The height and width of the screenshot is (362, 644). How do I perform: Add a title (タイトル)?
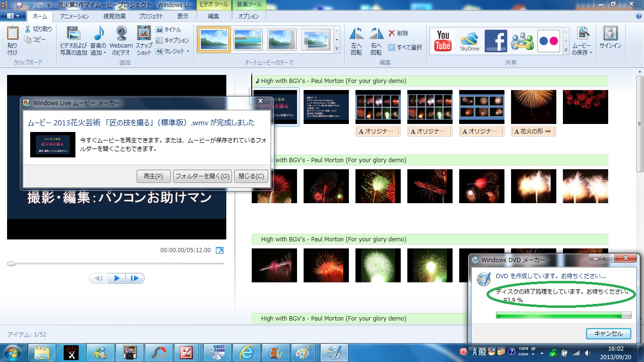pyautogui.click(x=168, y=30)
